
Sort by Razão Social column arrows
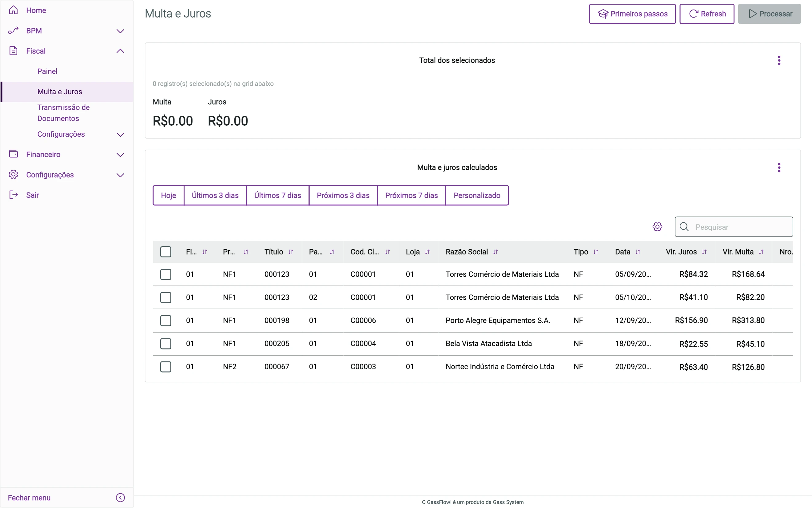[x=495, y=252]
